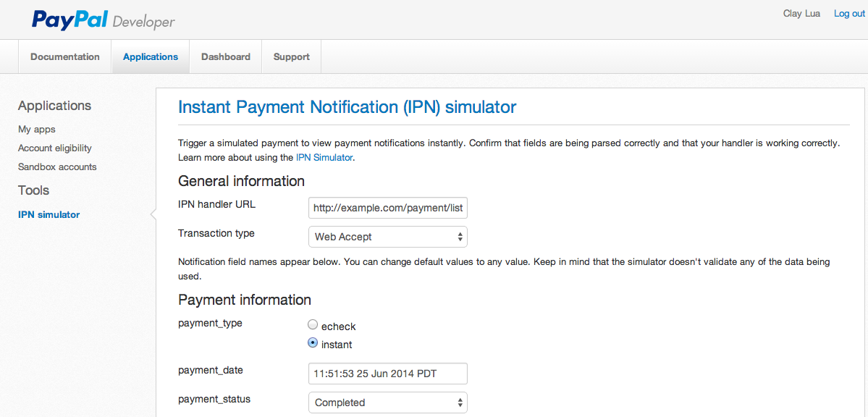Click the IPN handler URL field

(x=387, y=208)
